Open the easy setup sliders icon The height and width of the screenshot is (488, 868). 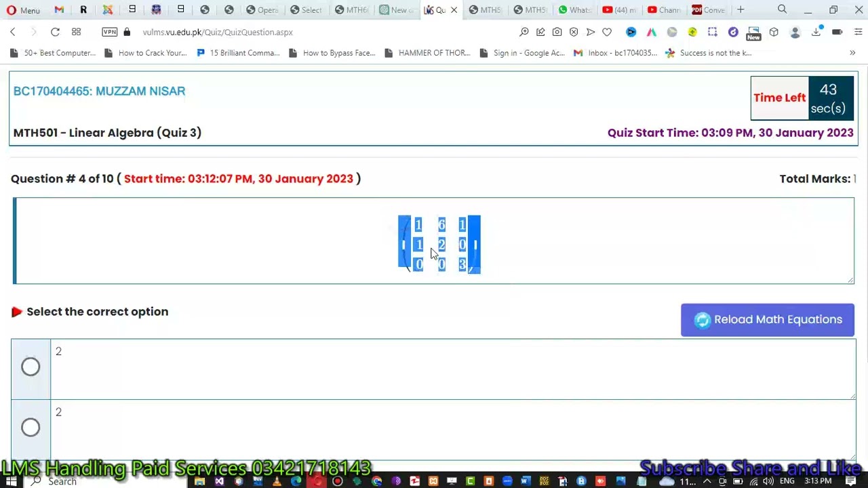[x=858, y=32]
